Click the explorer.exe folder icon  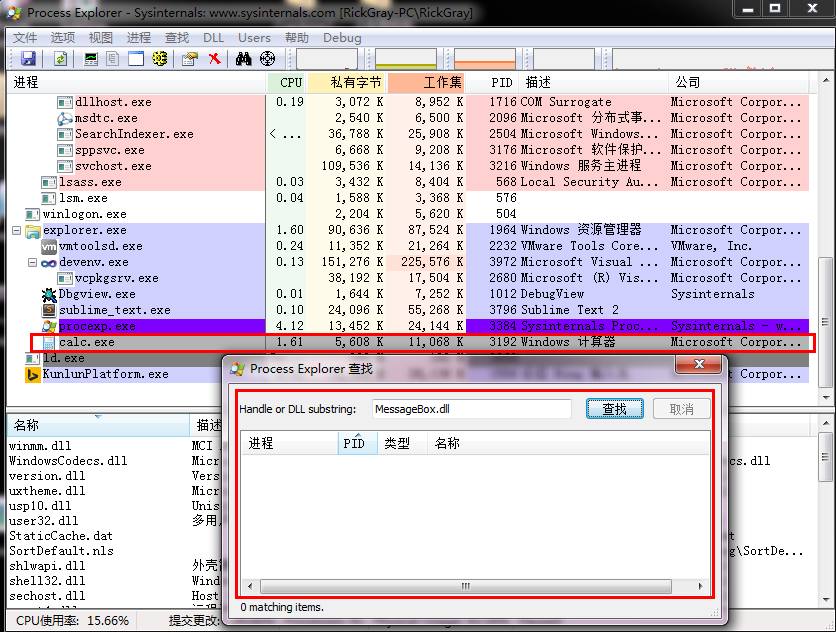click(33, 231)
